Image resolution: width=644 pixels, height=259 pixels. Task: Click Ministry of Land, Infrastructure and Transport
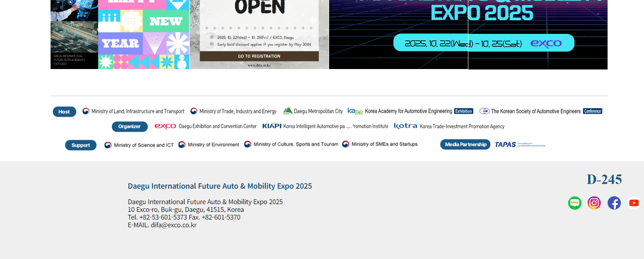click(x=138, y=111)
